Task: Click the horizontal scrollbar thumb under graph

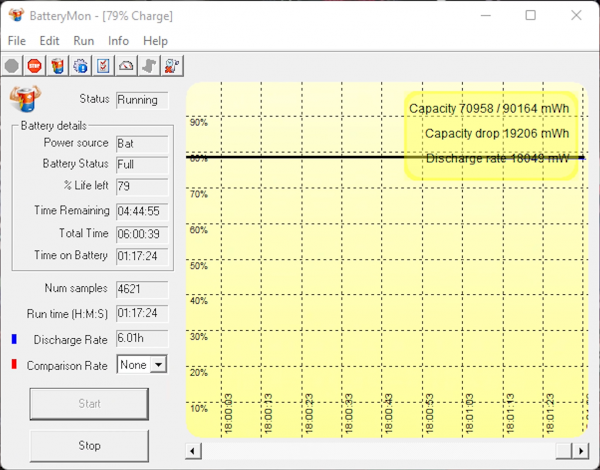Action: [x=564, y=451]
